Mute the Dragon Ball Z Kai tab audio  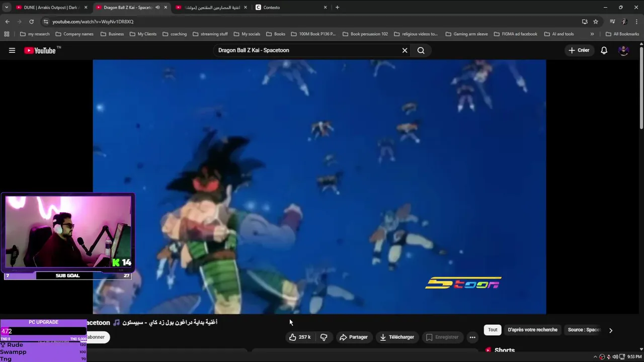[x=157, y=8]
